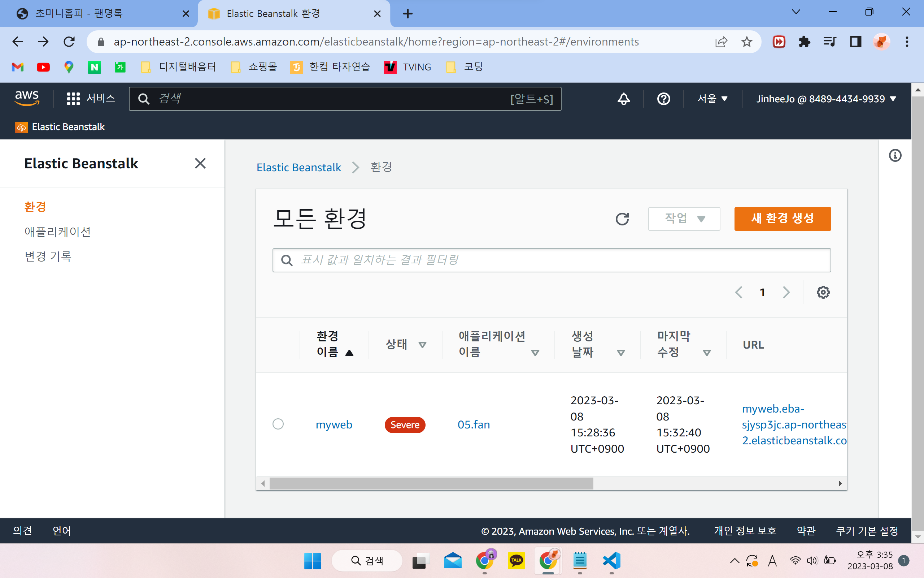This screenshot has width=924, height=578.
Task: Sort by 환경 이름 column
Action: click(335, 344)
